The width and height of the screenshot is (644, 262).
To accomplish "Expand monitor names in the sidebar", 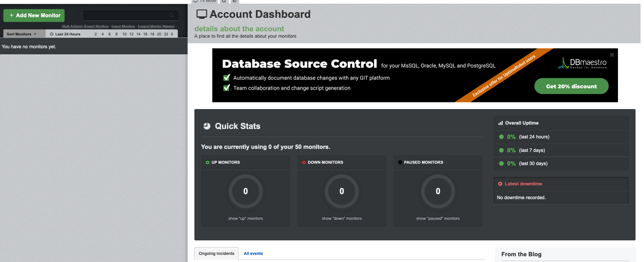I will pyautogui.click(x=156, y=26).
